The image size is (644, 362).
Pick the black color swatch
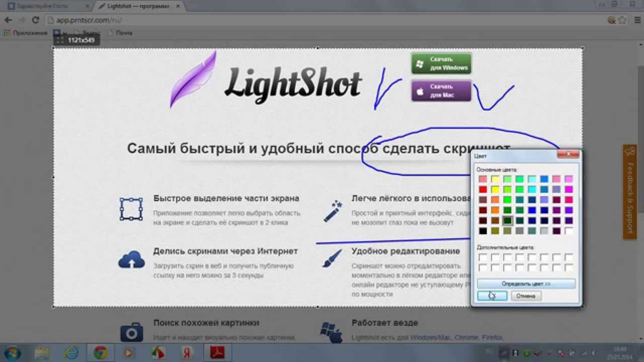click(x=483, y=231)
